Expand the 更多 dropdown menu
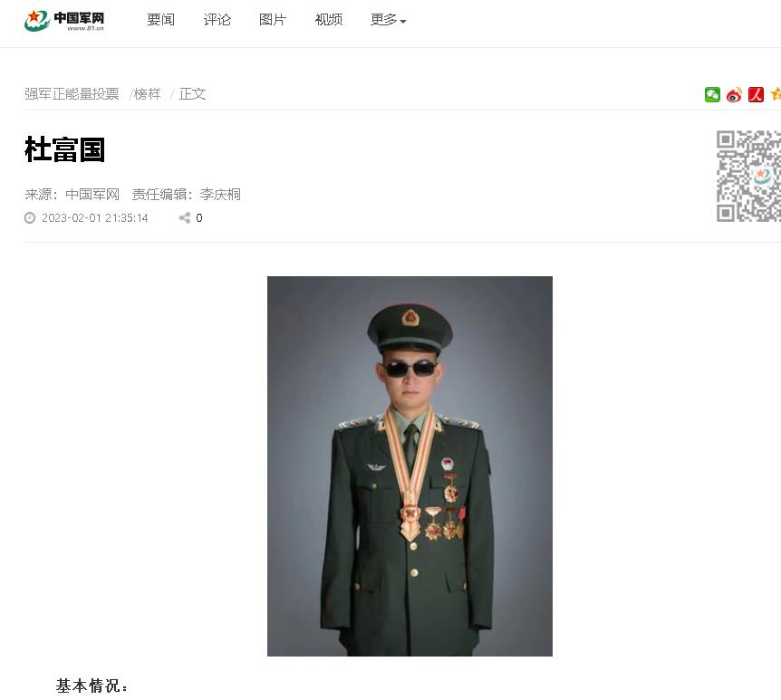Image resolution: width=781 pixels, height=700 pixels. tap(388, 20)
